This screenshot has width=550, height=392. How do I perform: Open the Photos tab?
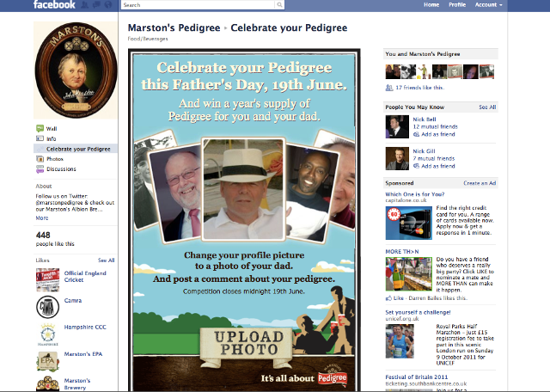55,159
